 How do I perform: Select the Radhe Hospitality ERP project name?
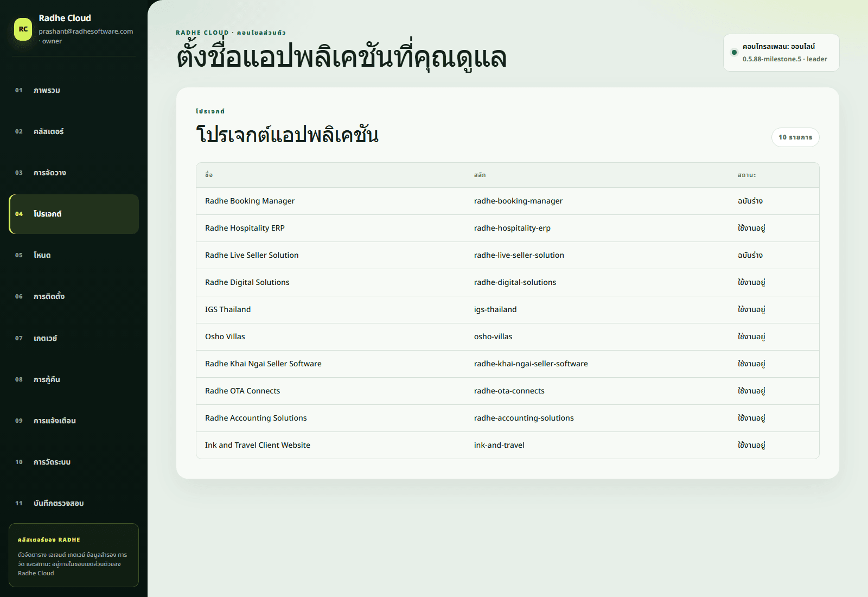245,228
